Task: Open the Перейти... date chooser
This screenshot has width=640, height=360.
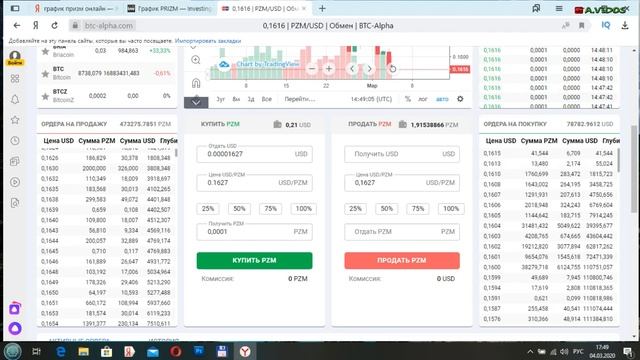Action: pos(300,99)
